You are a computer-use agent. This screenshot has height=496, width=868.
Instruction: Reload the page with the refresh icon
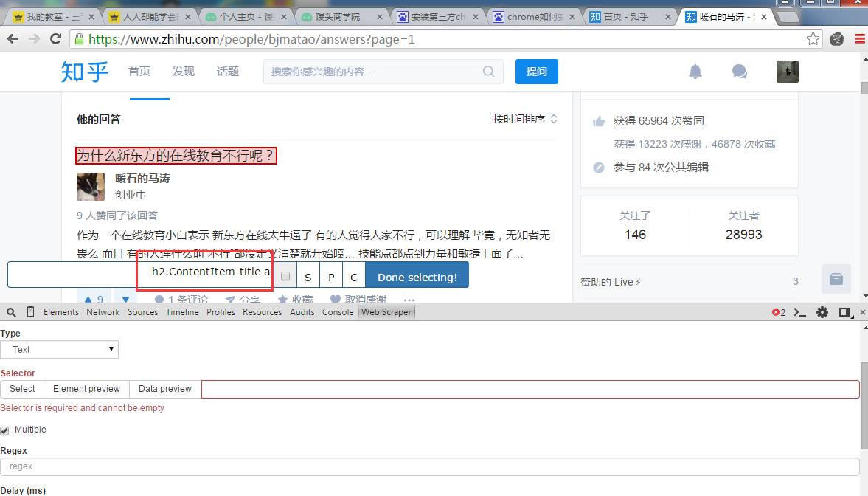[x=55, y=39]
